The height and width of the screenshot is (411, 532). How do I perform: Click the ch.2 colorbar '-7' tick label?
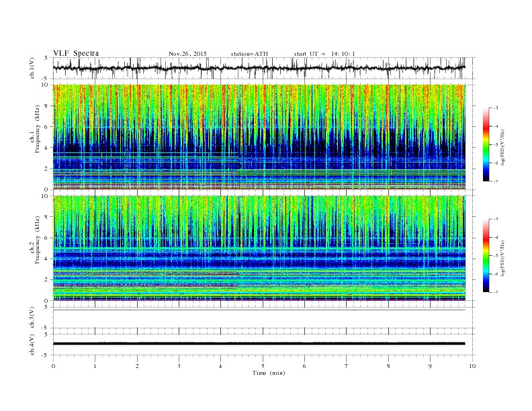click(x=495, y=292)
